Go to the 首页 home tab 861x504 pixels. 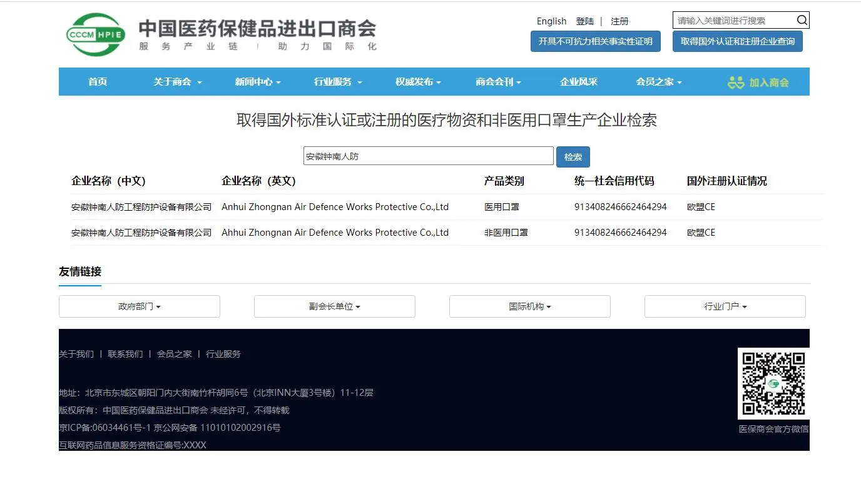pyautogui.click(x=98, y=82)
